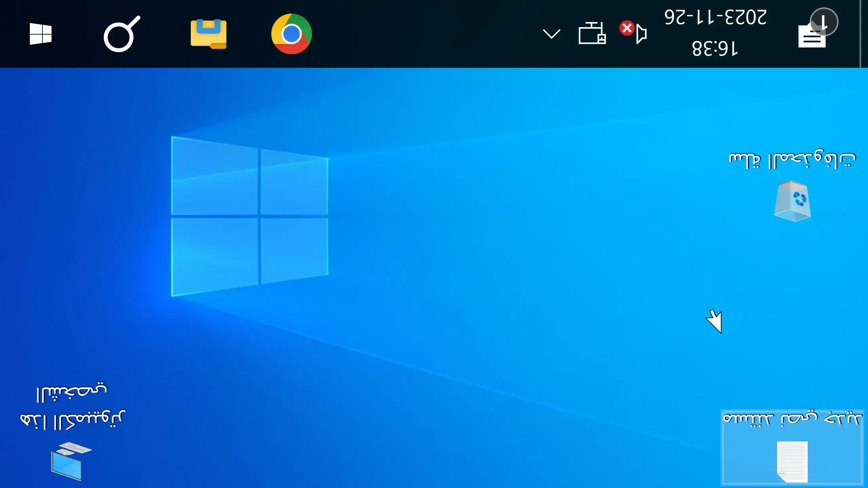Screen dimensions: 868x488
Task: Select the This PC desktop icon
Action: click(x=71, y=461)
